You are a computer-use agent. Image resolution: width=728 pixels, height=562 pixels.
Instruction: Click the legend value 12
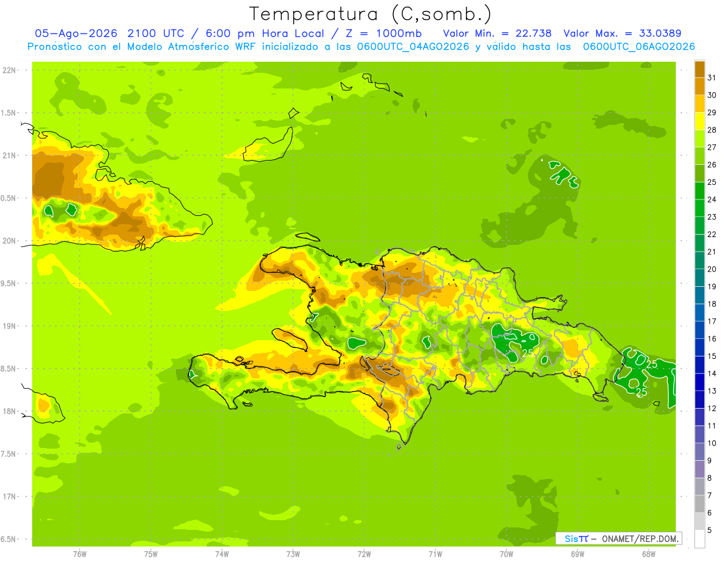pyautogui.click(x=712, y=408)
